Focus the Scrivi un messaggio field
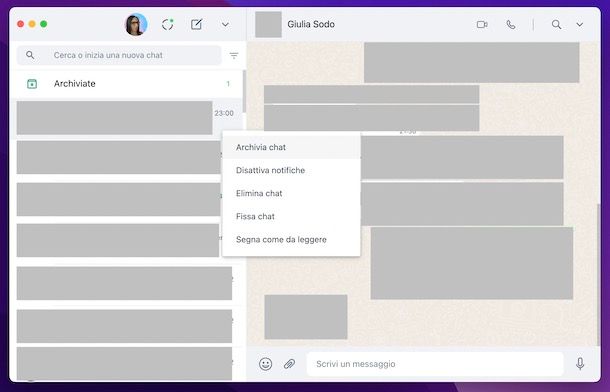The height and width of the screenshot is (392, 610). (435, 364)
